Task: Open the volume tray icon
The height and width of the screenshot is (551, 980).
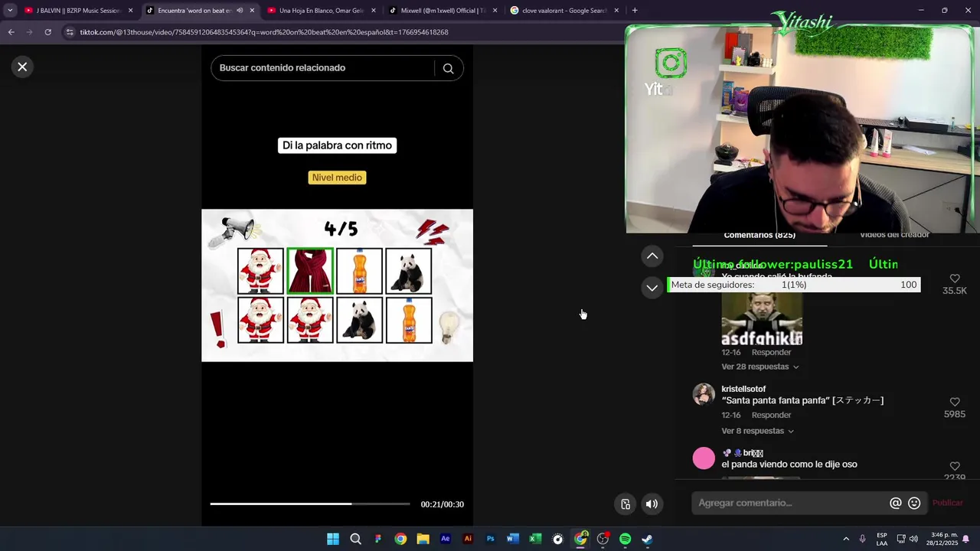Action: click(913, 539)
